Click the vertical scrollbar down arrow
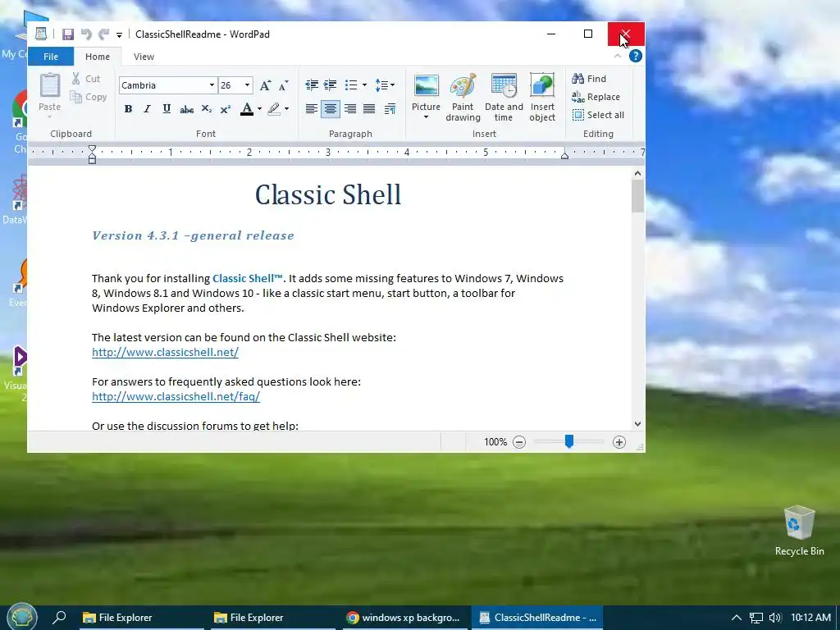The height and width of the screenshot is (630, 840). pyautogui.click(x=637, y=424)
